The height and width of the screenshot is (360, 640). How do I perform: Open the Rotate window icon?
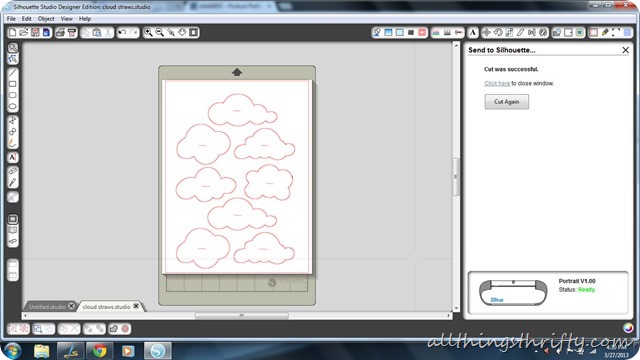[498, 32]
